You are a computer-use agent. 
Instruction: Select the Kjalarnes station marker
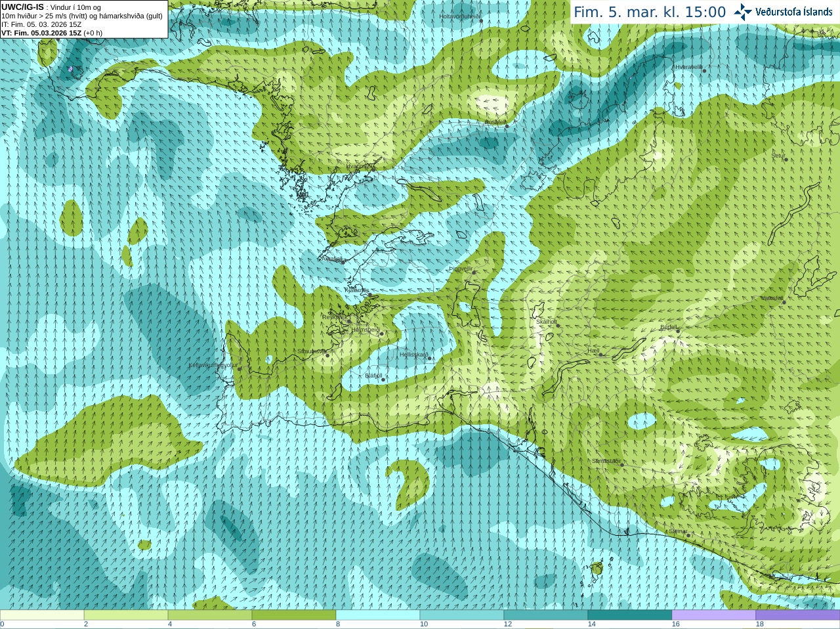coord(370,295)
